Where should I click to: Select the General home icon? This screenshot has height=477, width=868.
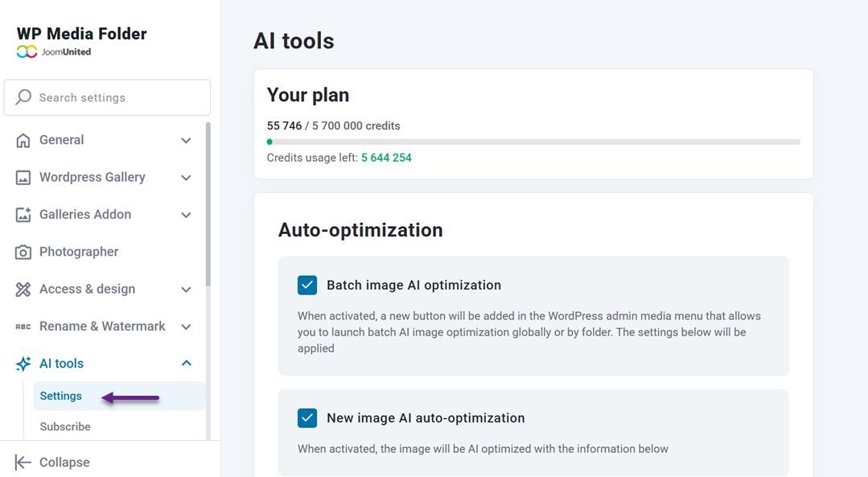(x=22, y=139)
